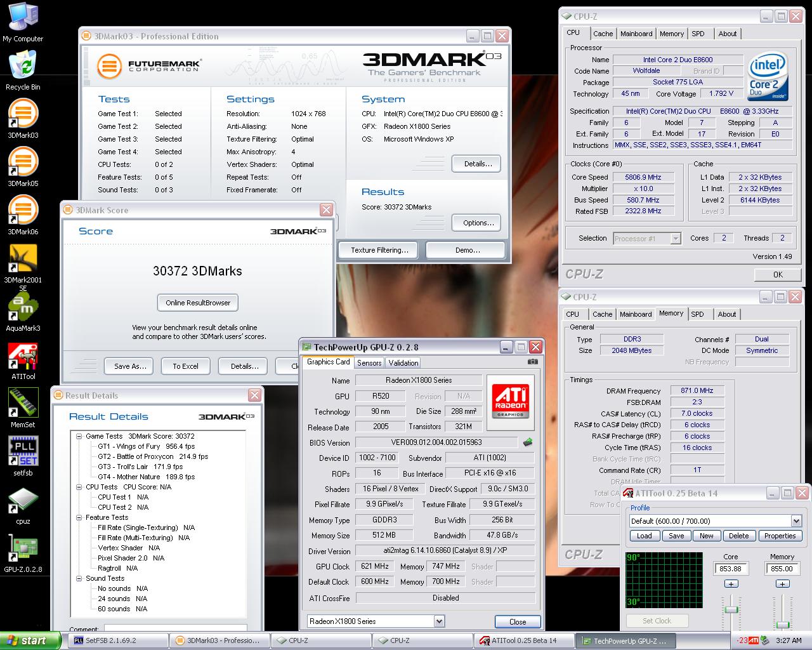Open the Validation tab in GPU-Z
Image resolution: width=812 pixels, height=650 pixels.
[403, 362]
